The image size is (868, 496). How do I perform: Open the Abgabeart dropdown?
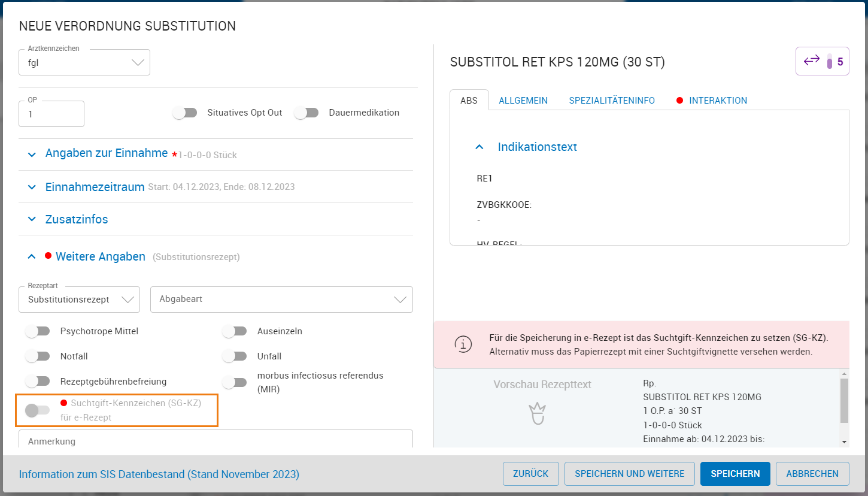(x=281, y=300)
